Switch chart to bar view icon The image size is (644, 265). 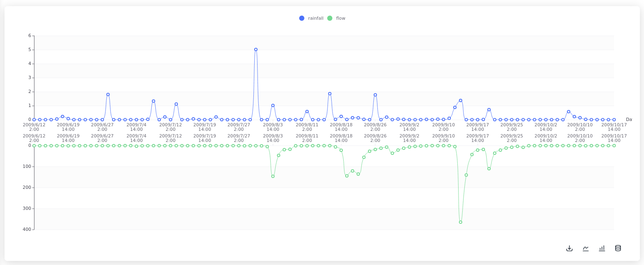coord(602,248)
